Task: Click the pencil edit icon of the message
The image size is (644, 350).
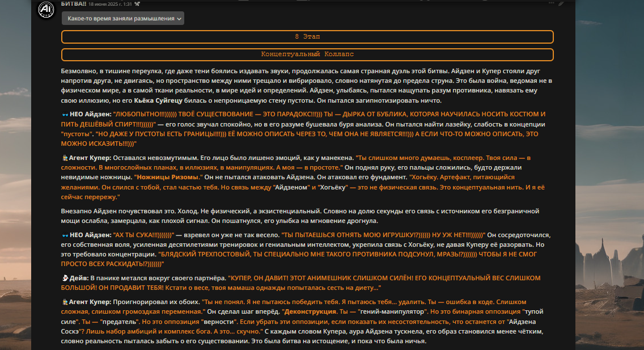Action: click(x=561, y=3)
